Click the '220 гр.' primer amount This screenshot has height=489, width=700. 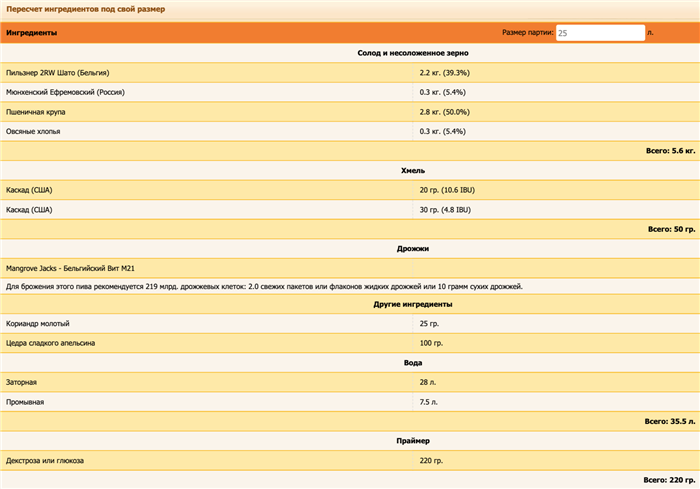pos(431,461)
